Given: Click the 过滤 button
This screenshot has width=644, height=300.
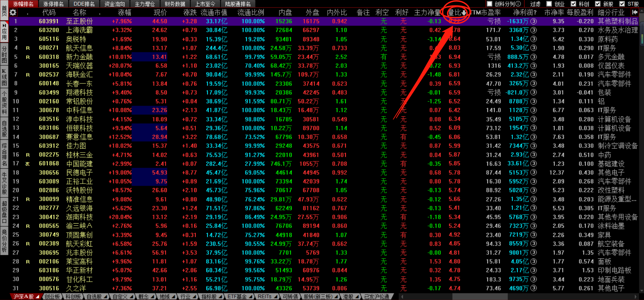Looking at the screenshot, I should (535, 4).
